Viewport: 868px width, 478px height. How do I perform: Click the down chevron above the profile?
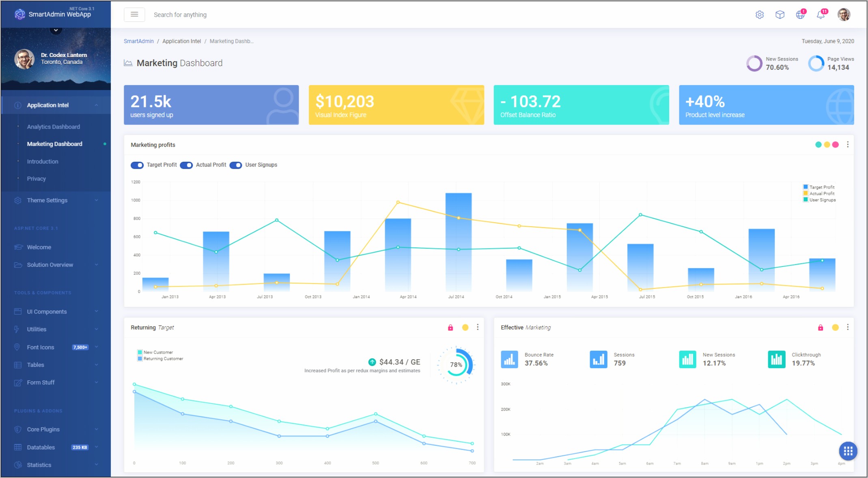[56, 30]
